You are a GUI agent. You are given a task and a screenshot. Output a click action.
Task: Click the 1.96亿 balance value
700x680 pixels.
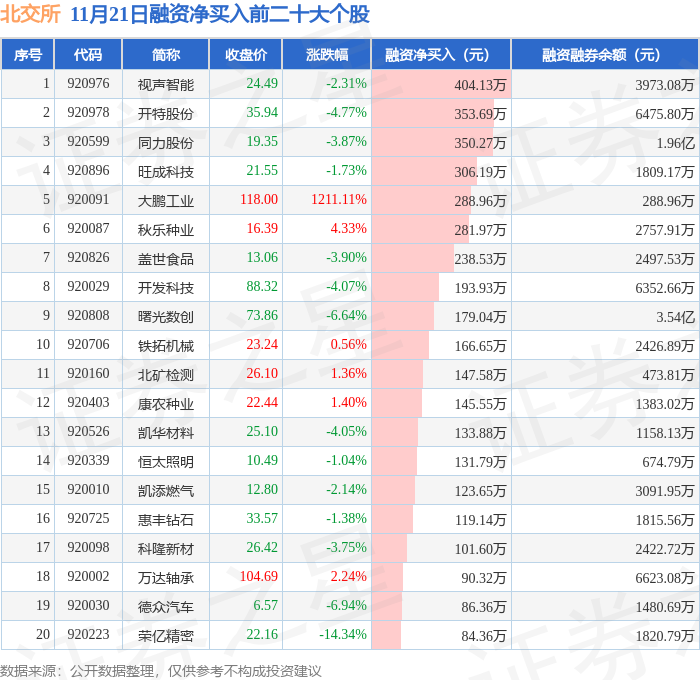pos(675,143)
